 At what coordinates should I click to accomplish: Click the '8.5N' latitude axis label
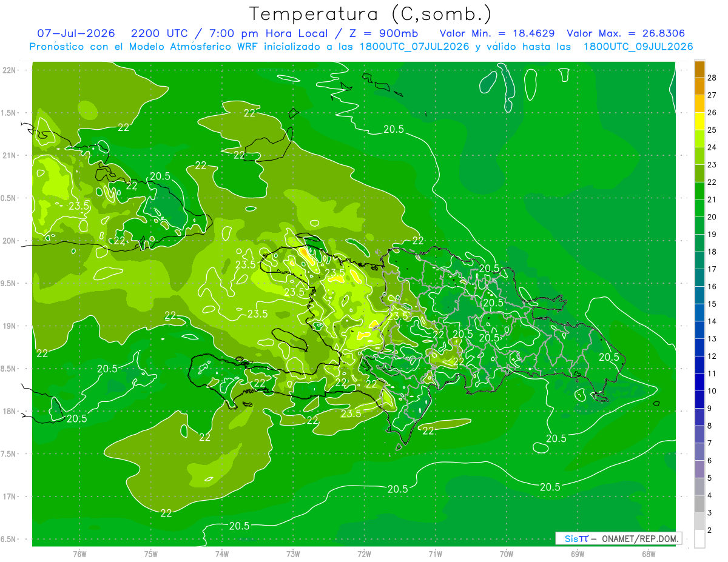point(9,369)
